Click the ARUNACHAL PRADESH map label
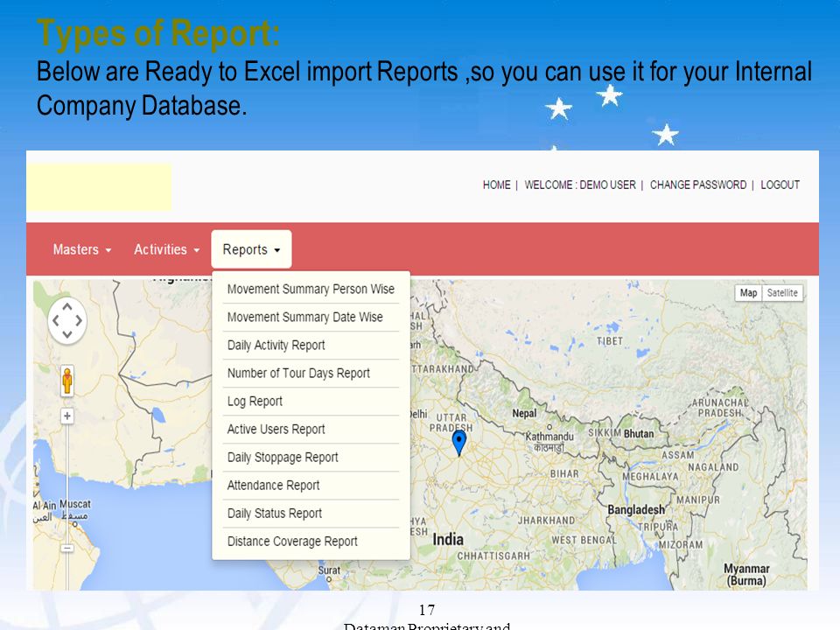 pos(720,408)
